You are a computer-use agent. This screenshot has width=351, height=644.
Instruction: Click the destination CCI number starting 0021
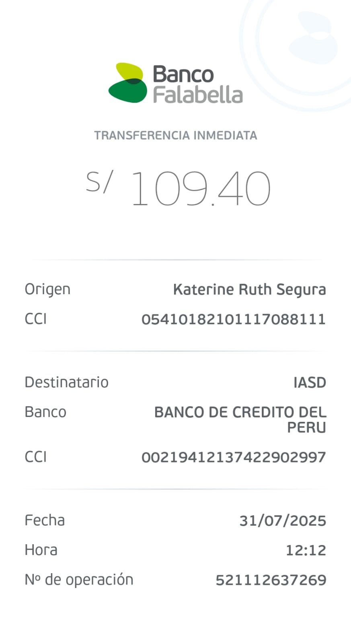pyautogui.click(x=233, y=457)
